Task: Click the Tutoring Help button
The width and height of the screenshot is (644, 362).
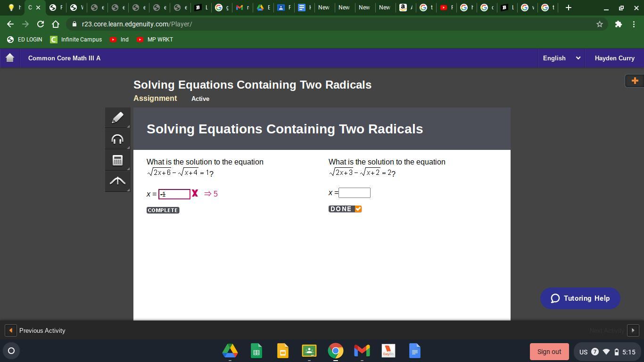Action: (x=580, y=298)
